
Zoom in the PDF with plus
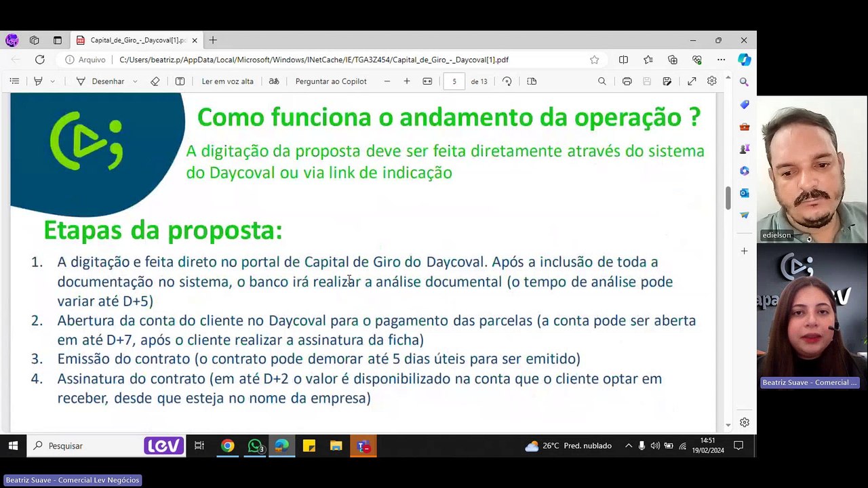click(x=407, y=81)
